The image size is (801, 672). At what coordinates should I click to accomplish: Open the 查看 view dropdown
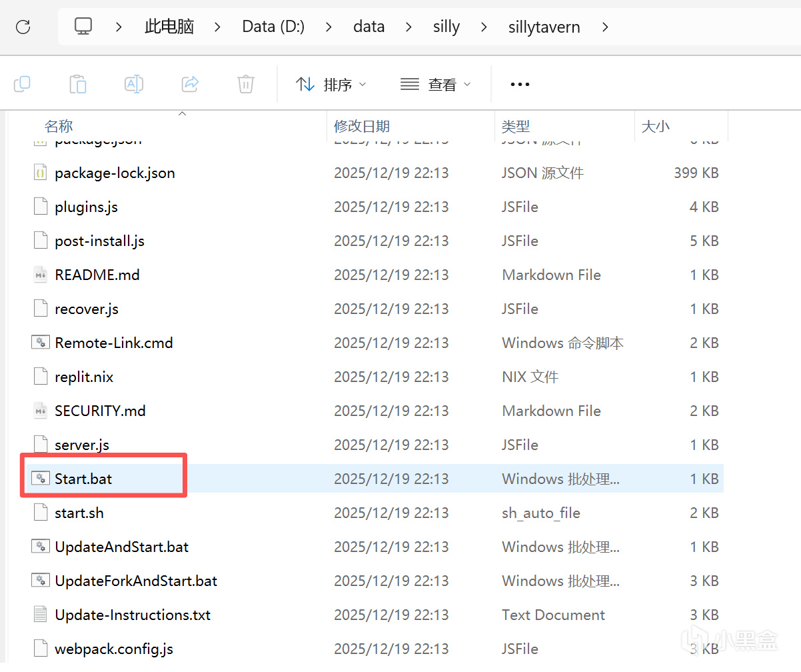tap(436, 85)
